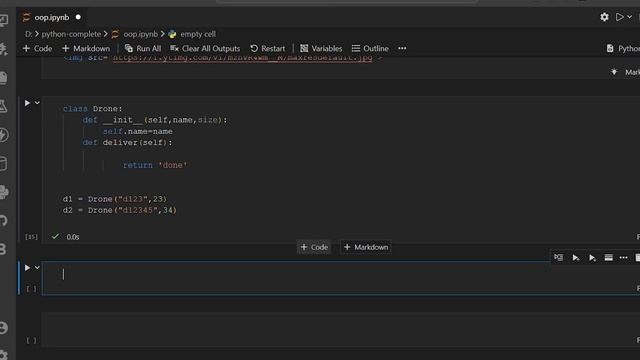The image size is (640, 360).
Task: Click Split Cell icon in the cell toolbar
Action: click(608, 258)
